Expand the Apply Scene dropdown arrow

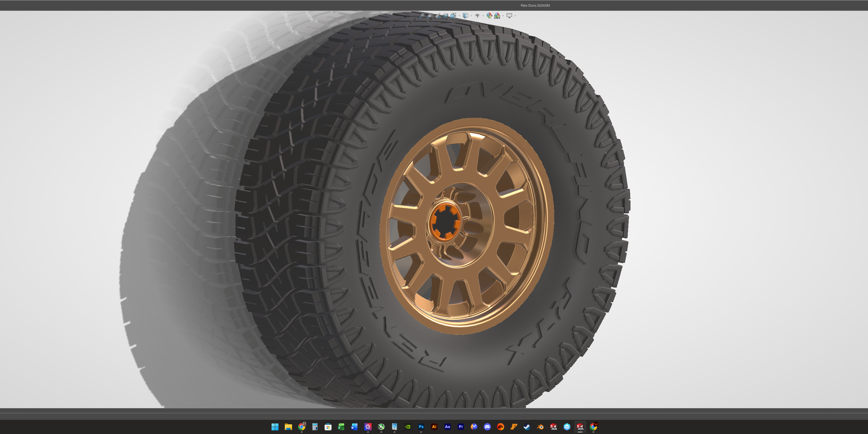point(503,16)
